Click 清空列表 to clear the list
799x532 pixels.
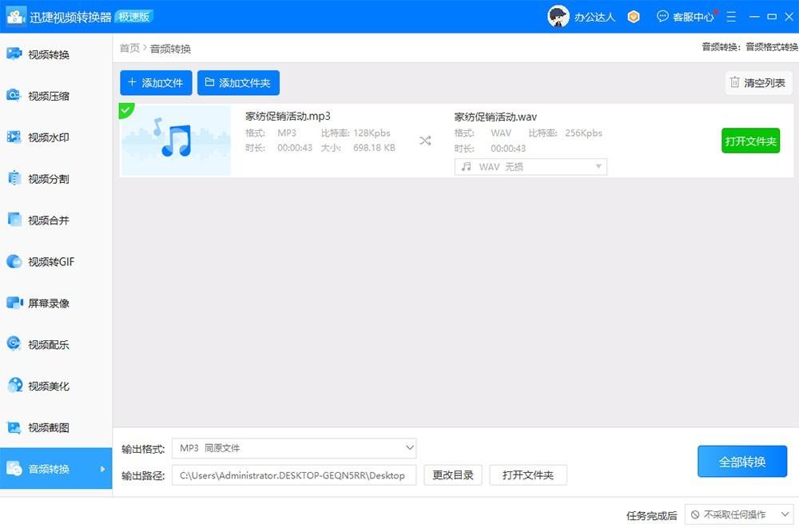(x=758, y=82)
